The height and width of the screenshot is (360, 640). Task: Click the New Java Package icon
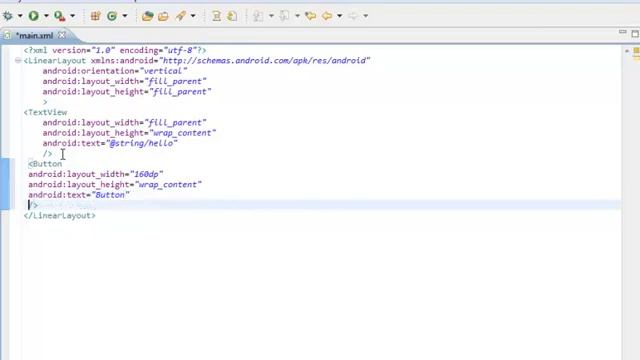tap(96, 16)
